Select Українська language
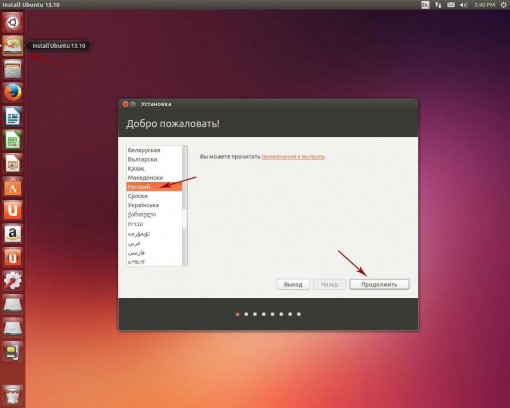The width and height of the screenshot is (510, 408). pos(154,205)
